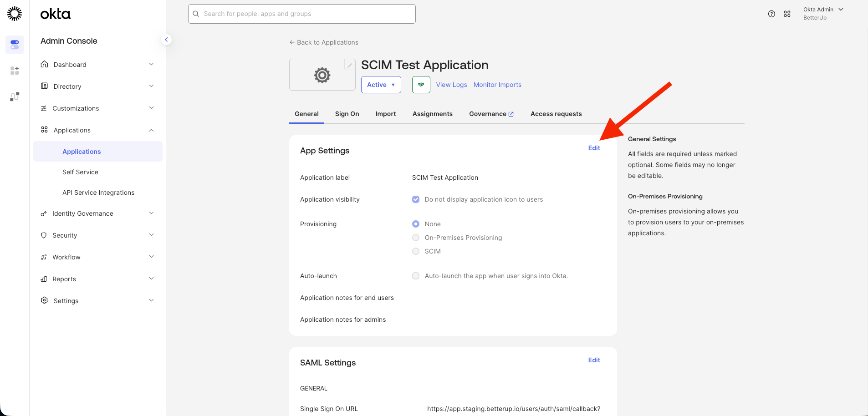The image size is (868, 416).
Task: Click the SCIM Test Application gear logo
Action: 322,75
